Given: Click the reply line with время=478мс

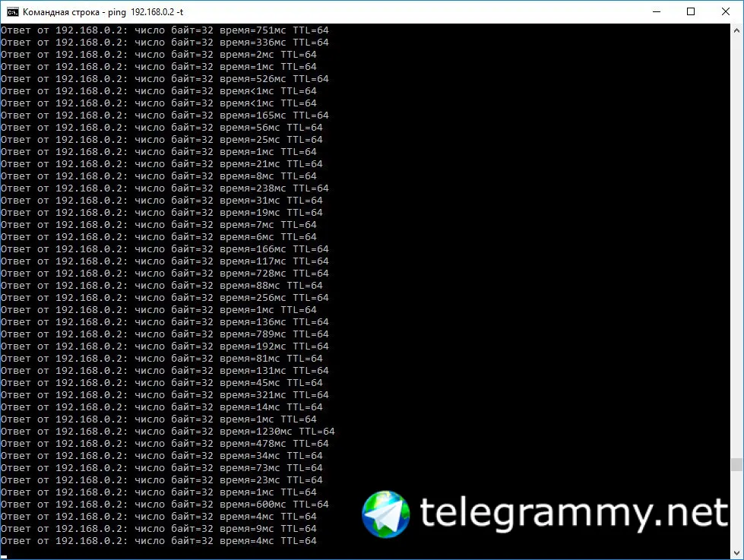Looking at the screenshot, I should coord(165,444).
